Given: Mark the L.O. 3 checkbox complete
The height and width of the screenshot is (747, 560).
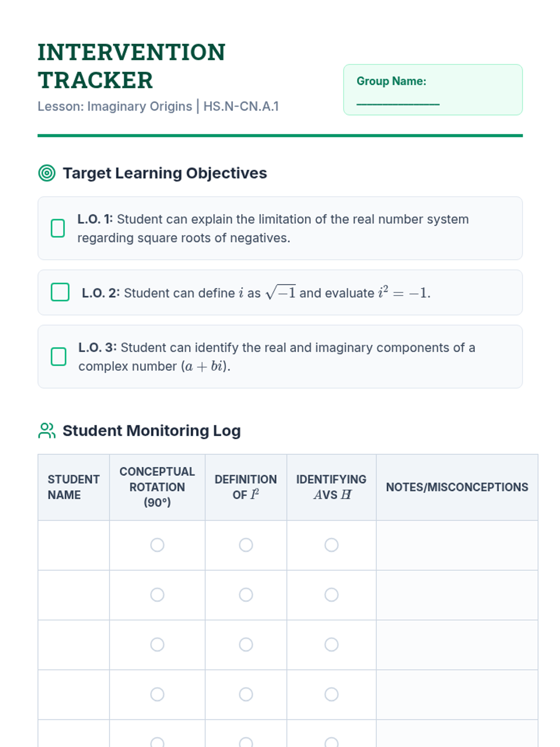Looking at the screenshot, I should coord(58,357).
